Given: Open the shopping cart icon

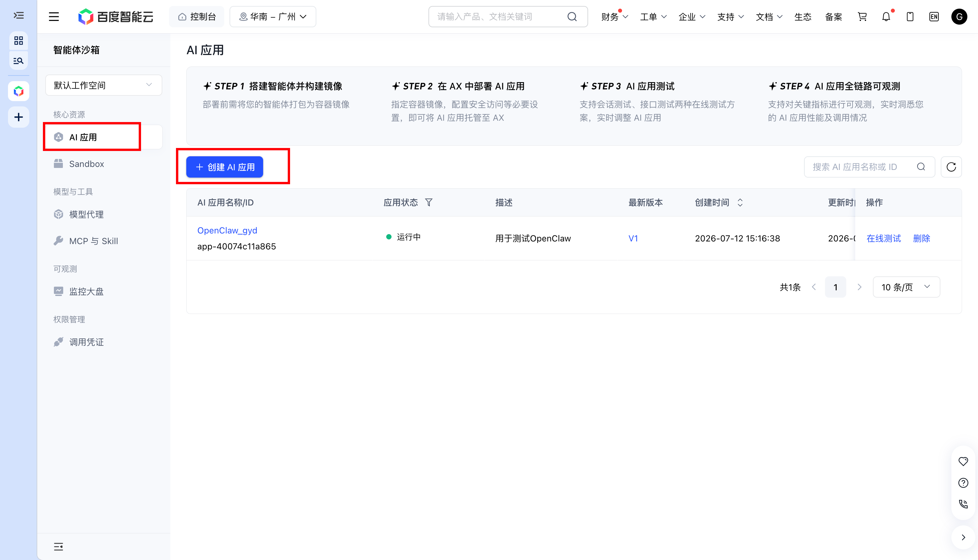Looking at the screenshot, I should tap(862, 17).
